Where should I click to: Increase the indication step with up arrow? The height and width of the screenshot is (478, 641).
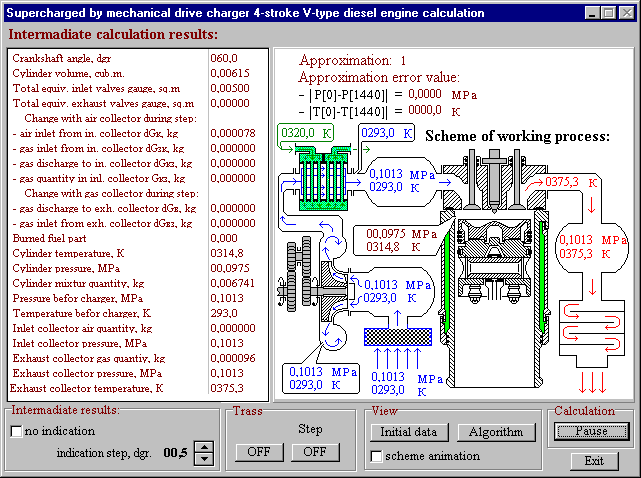204,447
